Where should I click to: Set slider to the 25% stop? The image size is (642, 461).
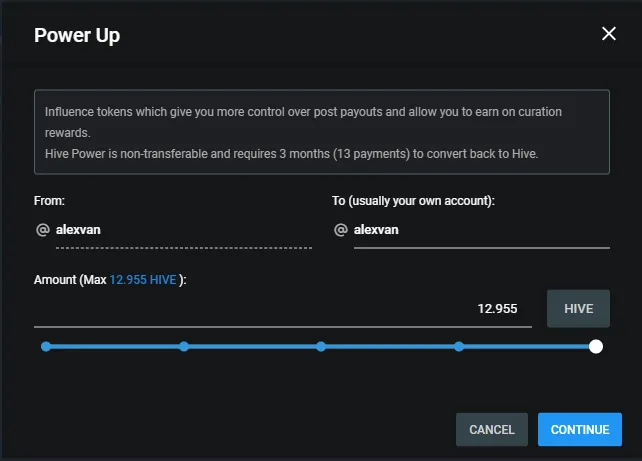pos(184,347)
